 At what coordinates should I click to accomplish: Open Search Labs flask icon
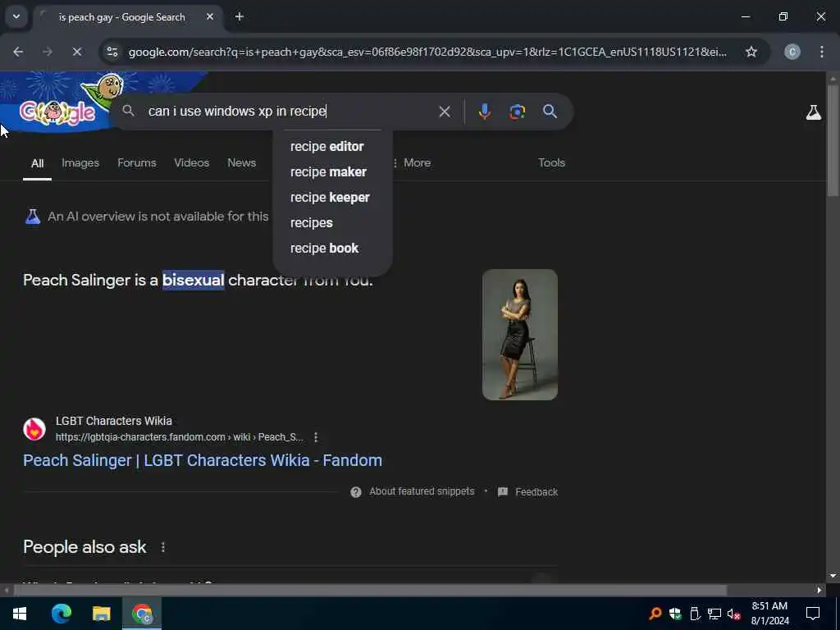tap(813, 112)
